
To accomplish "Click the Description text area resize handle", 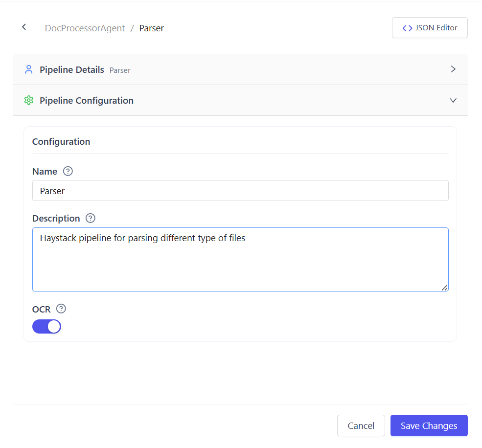I will (444, 288).
